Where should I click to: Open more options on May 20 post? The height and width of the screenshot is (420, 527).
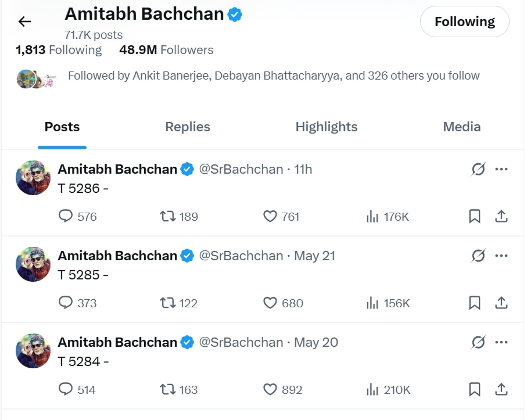501,342
